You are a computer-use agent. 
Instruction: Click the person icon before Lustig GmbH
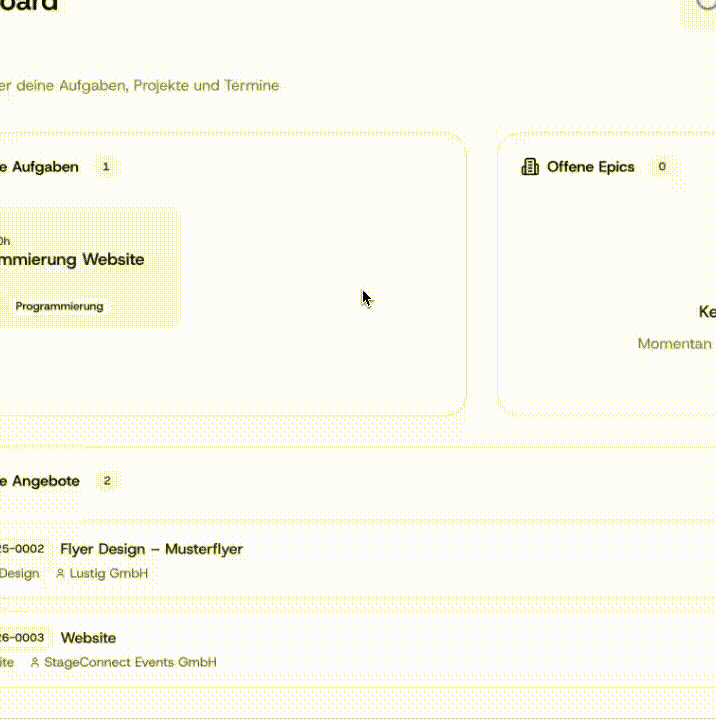pyautogui.click(x=60, y=574)
